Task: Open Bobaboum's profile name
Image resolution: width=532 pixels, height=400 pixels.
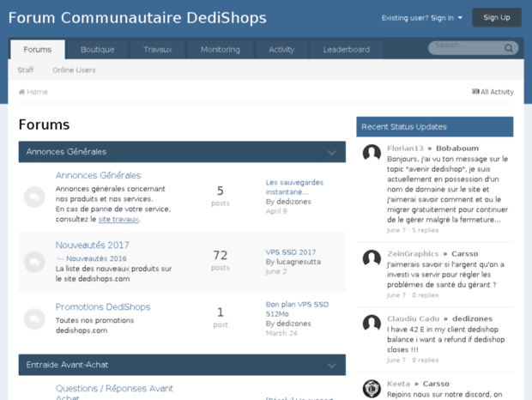Action: pos(457,148)
